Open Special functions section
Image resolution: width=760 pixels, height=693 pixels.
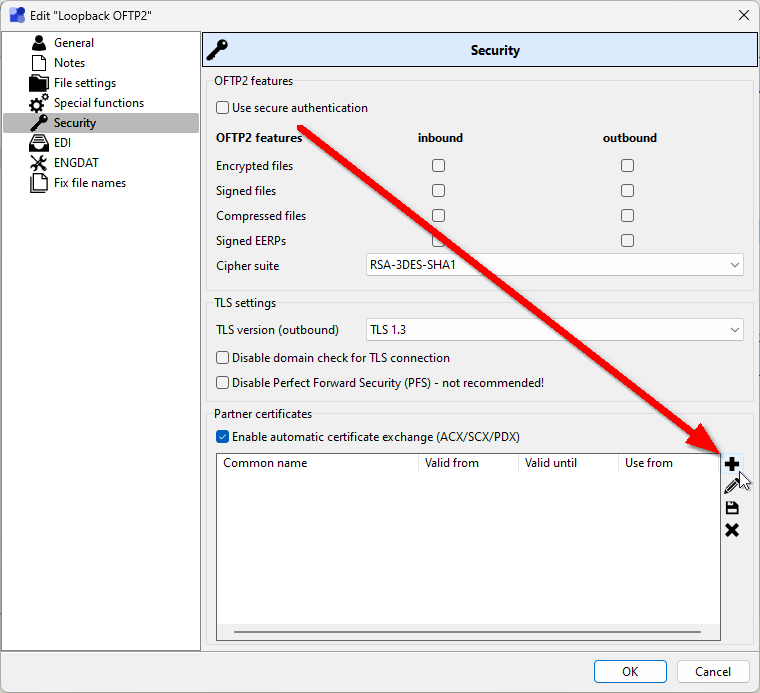[x=98, y=103]
